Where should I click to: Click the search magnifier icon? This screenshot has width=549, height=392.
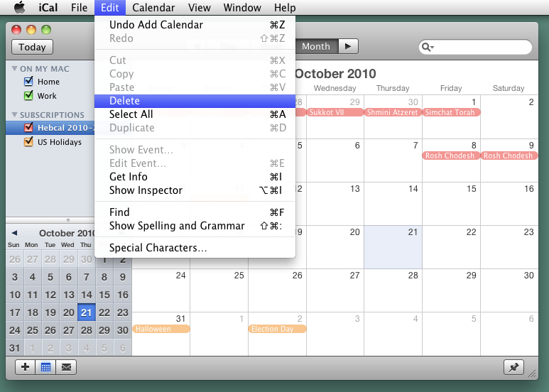click(428, 47)
